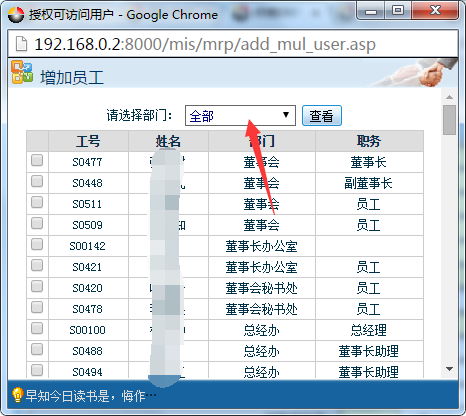This screenshot has width=466, height=416.
Task: Select the checkbox for S0509
Action: [37, 223]
